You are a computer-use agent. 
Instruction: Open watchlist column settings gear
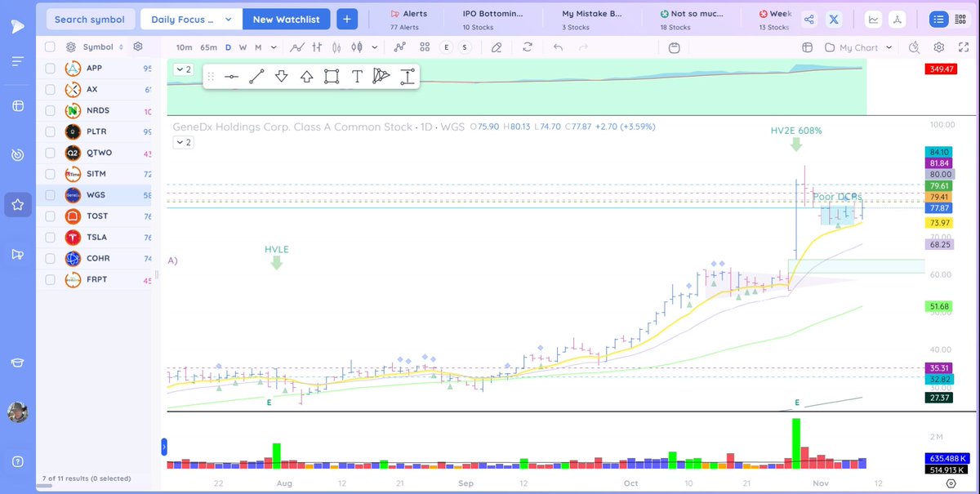coord(138,47)
